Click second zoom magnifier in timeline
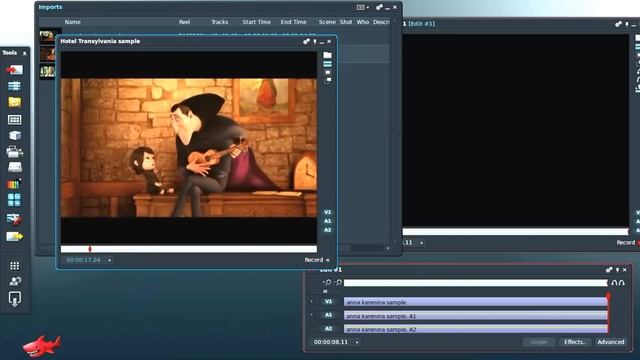Screen dimensions: 640x360 pos(338,282)
